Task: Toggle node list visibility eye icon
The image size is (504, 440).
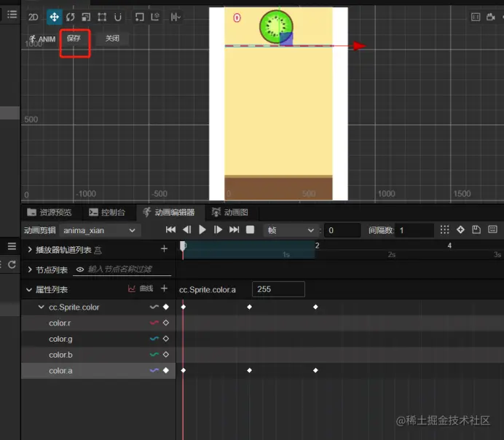Action: point(80,270)
